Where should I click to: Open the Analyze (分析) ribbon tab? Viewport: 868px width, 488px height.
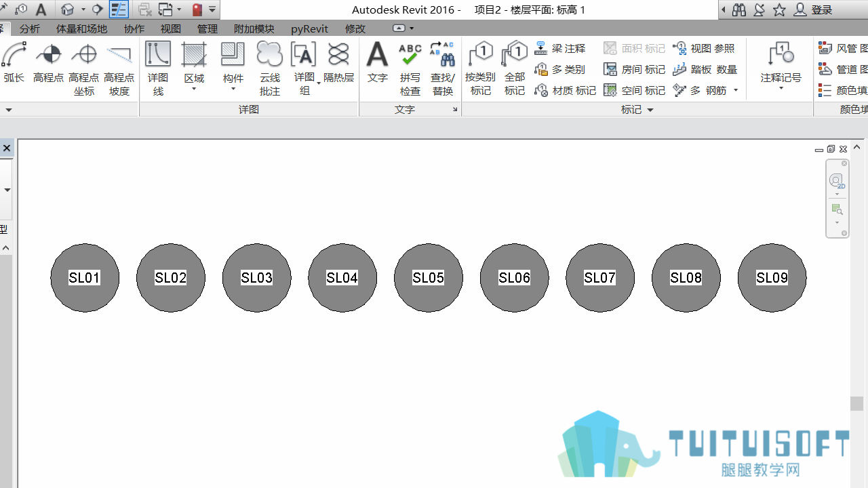30,28
